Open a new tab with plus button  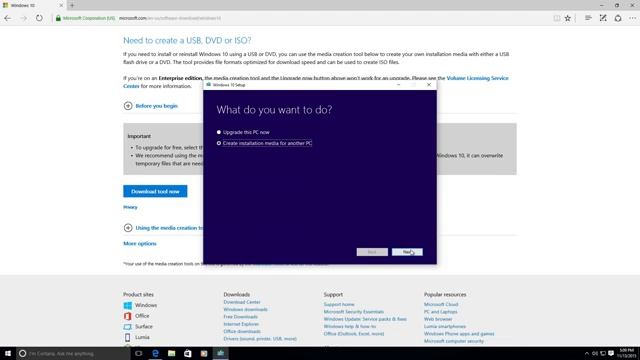[72, 5]
